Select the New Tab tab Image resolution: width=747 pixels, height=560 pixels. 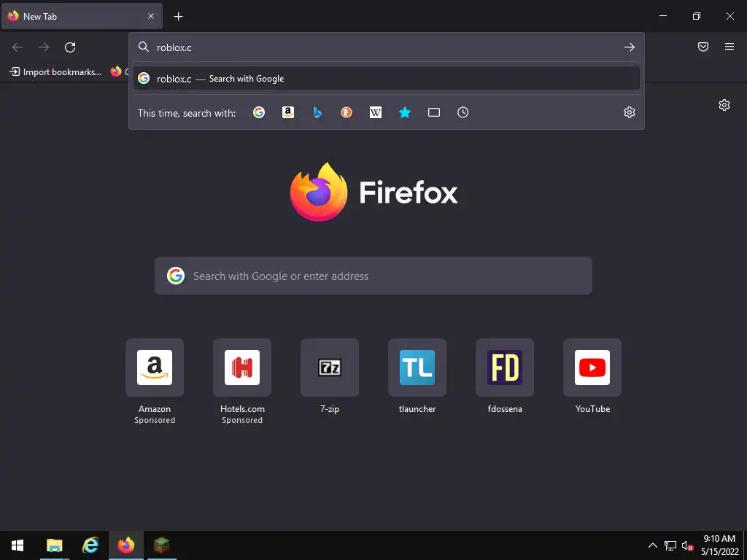[82, 16]
